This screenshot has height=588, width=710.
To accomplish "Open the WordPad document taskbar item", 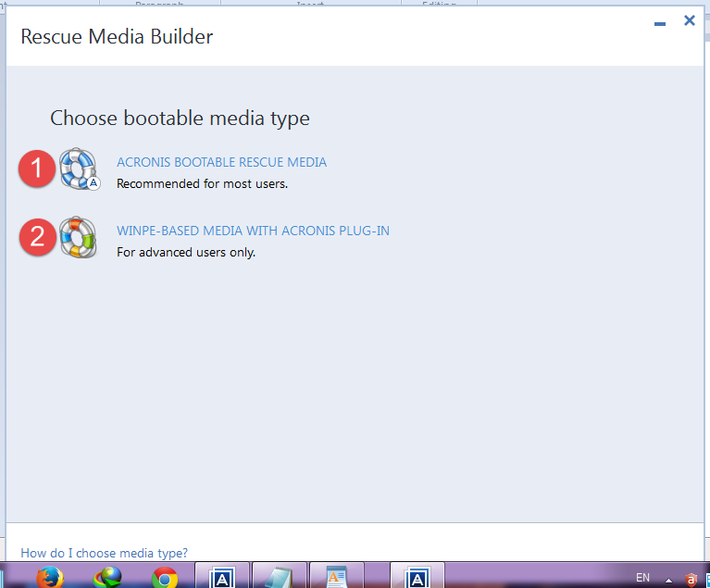I will 336,576.
